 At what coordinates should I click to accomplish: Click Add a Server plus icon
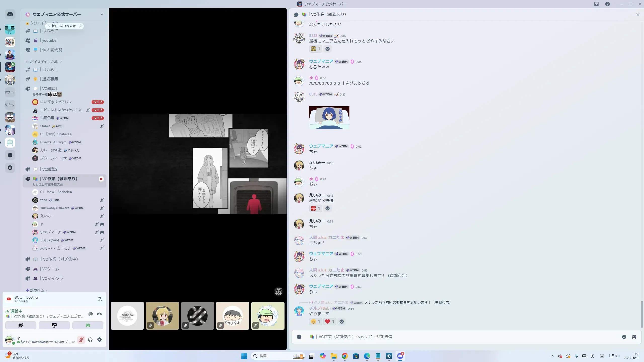[10, 155]
